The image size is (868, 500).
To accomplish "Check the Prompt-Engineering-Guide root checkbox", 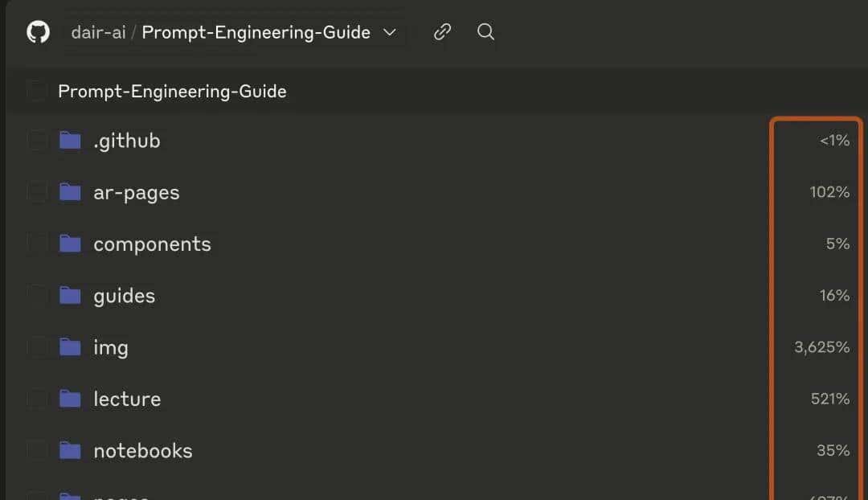I will point(36,91).
